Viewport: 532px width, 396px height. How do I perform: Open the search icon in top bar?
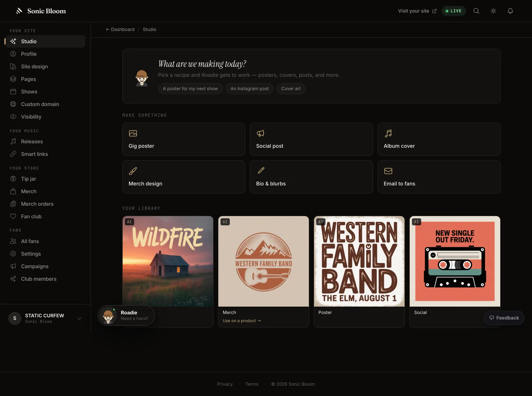(476, 11)
